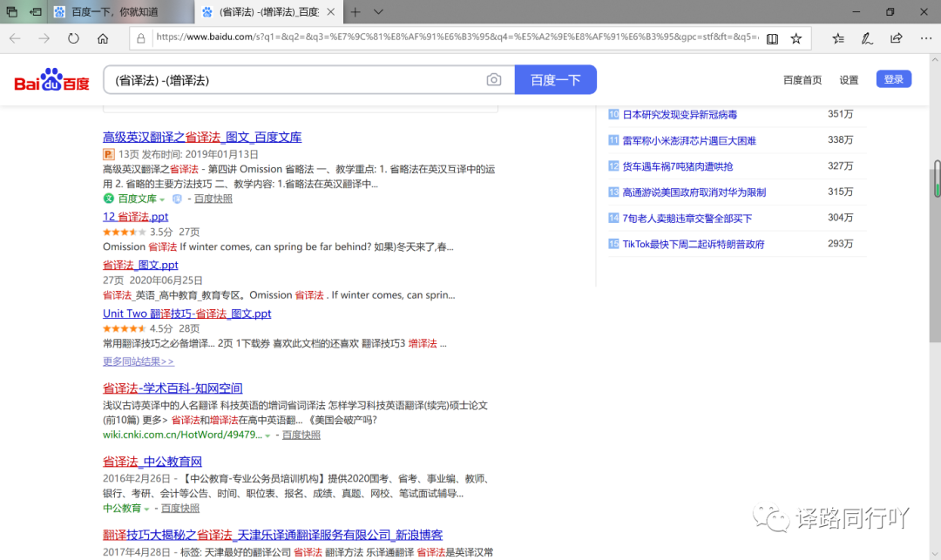Open hot search TikTok最快下周二起诉特朗普政府
941x560 pixels.
tap(694, 244)
